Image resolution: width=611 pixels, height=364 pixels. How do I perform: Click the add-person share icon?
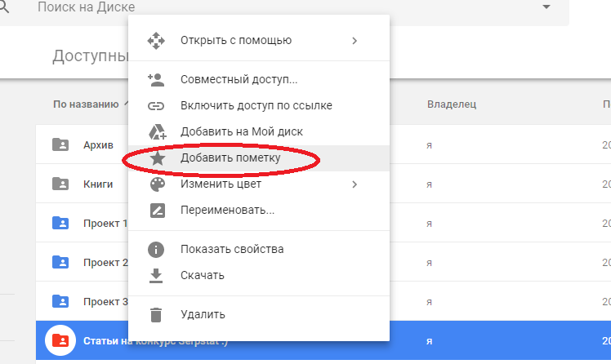156,80
